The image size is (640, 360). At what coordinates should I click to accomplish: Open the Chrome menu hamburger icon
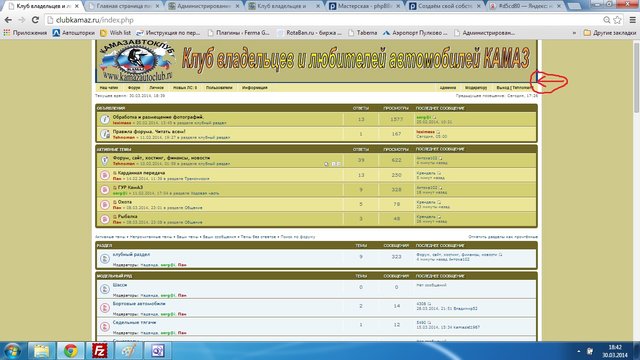[x=632, y=20]
